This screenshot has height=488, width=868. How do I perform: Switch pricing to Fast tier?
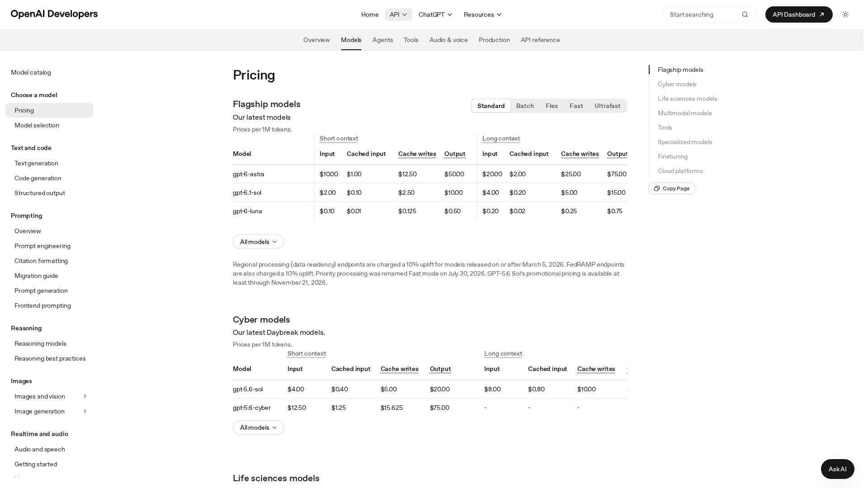(576, 106)
